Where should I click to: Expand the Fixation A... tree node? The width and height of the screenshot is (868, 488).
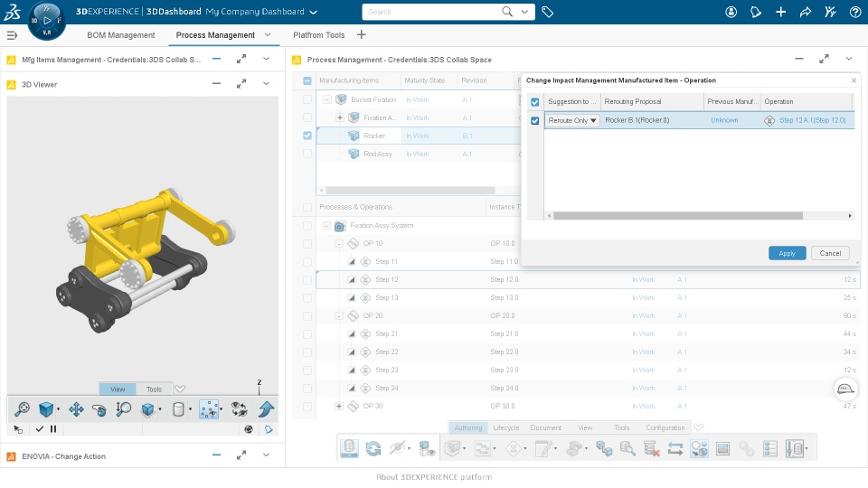point(339,117)
